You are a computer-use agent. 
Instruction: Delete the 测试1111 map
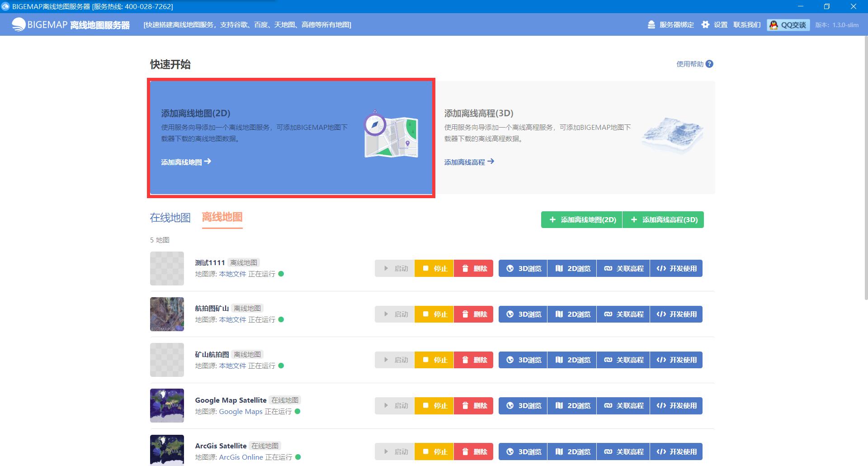click(x=473, y=268)
